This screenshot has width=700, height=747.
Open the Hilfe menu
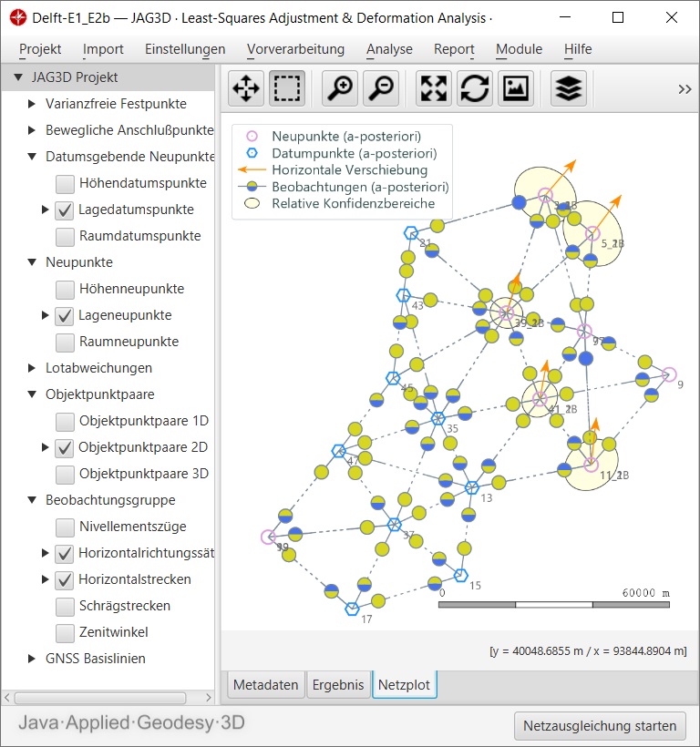pos(578,49)
